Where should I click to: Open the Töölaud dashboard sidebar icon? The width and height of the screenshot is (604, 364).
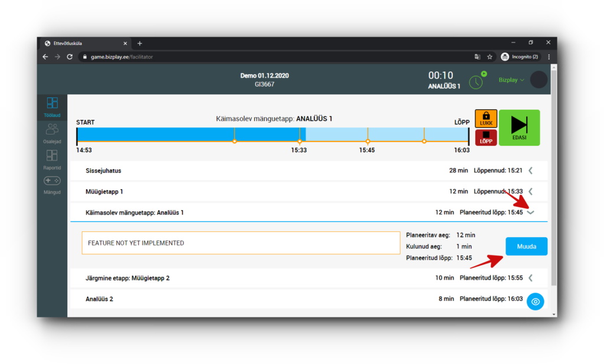point(52,106)
